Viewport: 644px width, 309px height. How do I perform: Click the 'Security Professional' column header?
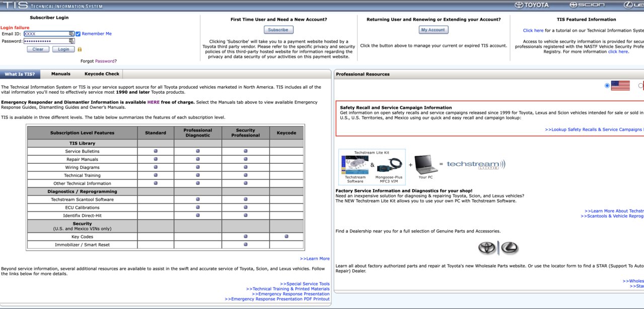(245, 133)
